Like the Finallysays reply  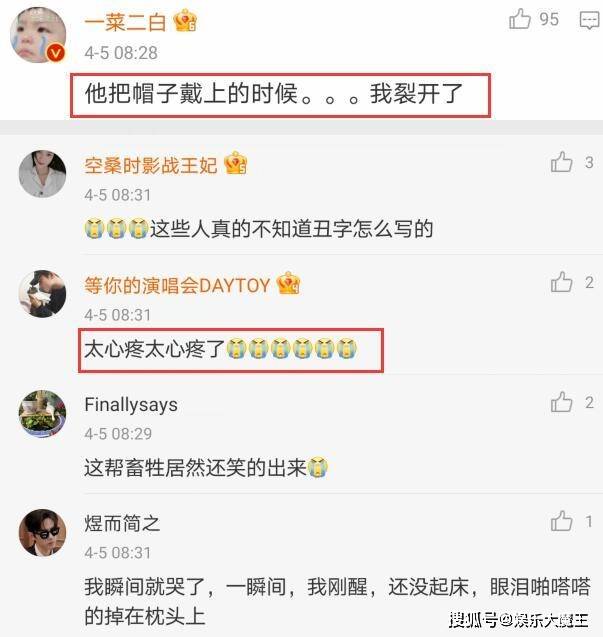click(562, 402)
